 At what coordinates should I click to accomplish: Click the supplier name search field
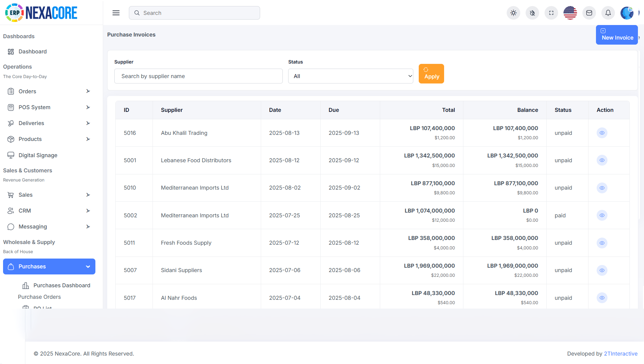(199, 76)
